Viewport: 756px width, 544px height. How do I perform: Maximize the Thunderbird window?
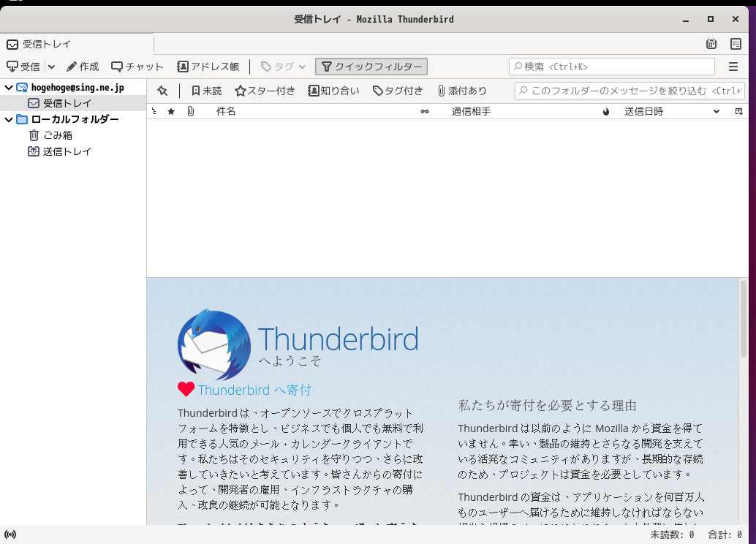click(710, 19)
